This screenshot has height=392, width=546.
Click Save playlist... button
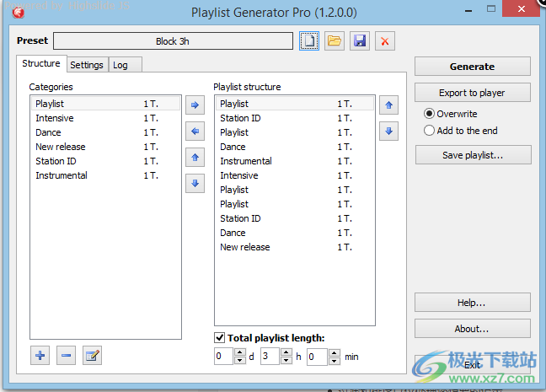point(474,155)
